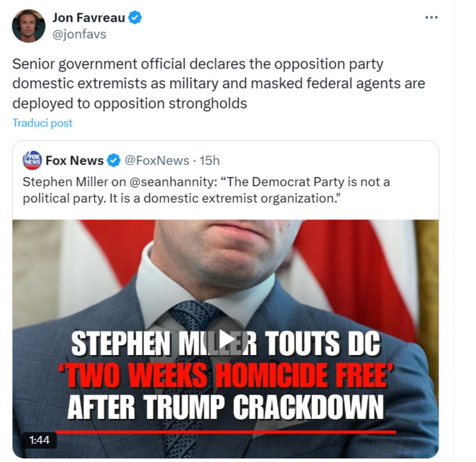This screenshot has width=476, height=462.
Task: Open Jon Favreau's profile picture
Action: click(29, 26)
